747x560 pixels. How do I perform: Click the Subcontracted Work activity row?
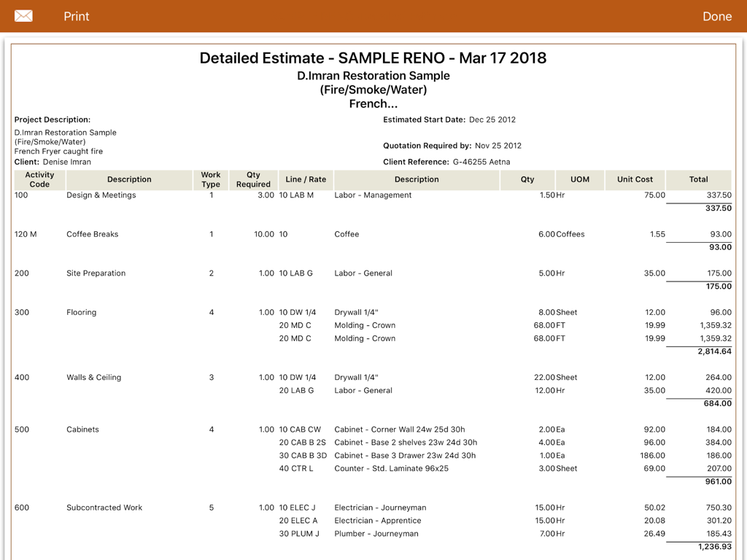[104, 507]
